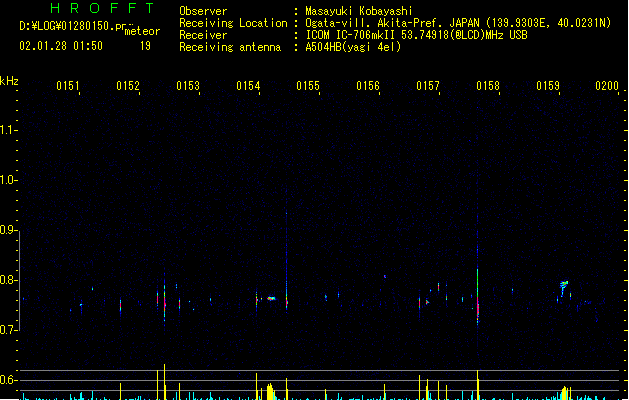Click the 0.7 kHz axis label

click(x=8, y=330)
